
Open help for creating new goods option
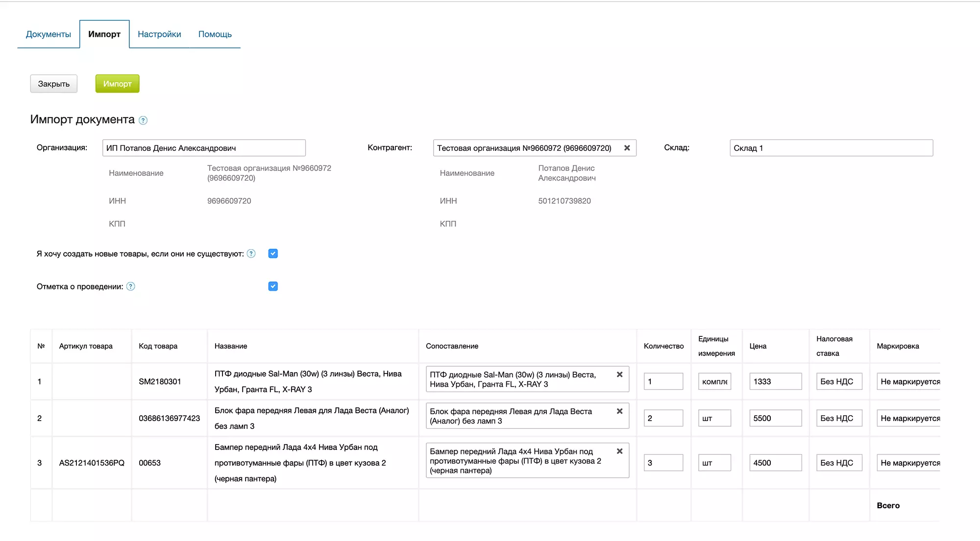[251, 254]
